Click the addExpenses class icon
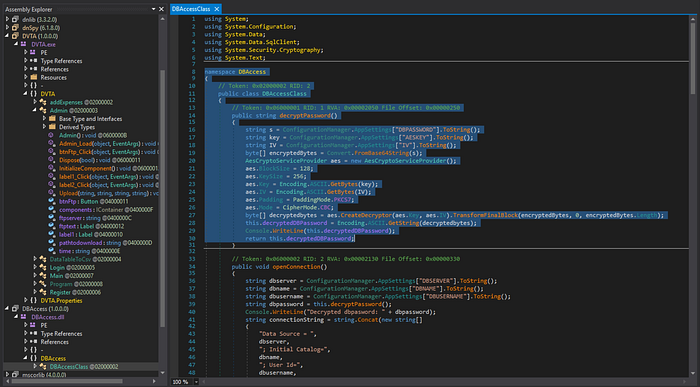Screen dimensions: 700x387 tap(43, 102)
